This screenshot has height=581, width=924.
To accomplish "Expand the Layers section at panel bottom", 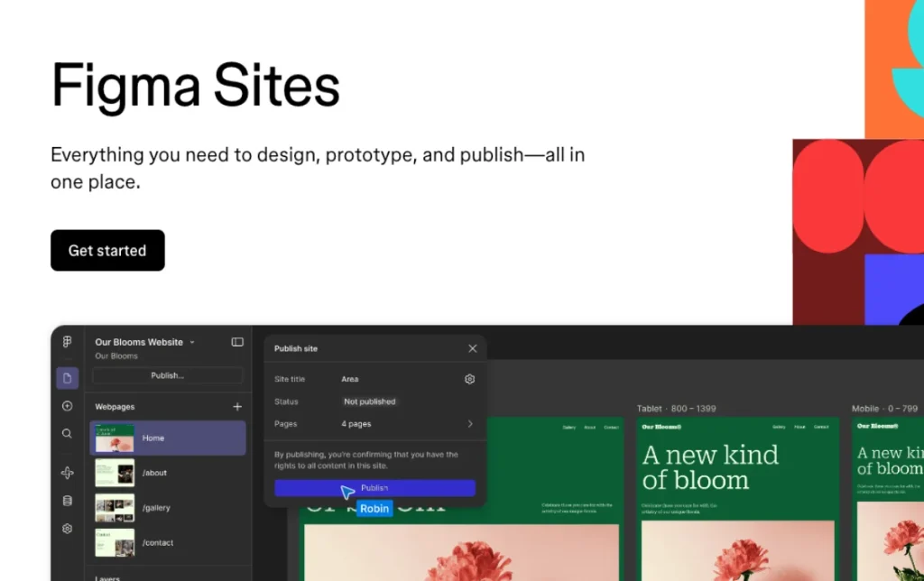I will (x=106, y=576).
